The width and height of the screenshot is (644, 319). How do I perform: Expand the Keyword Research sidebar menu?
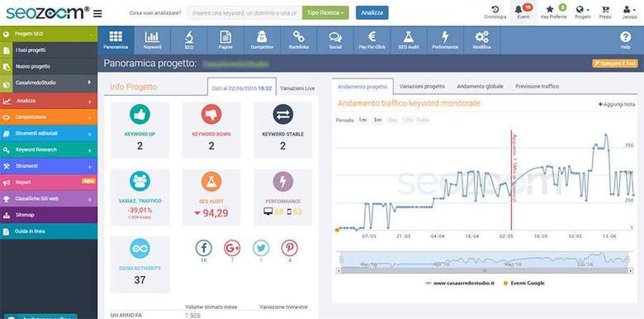point(49,150)
